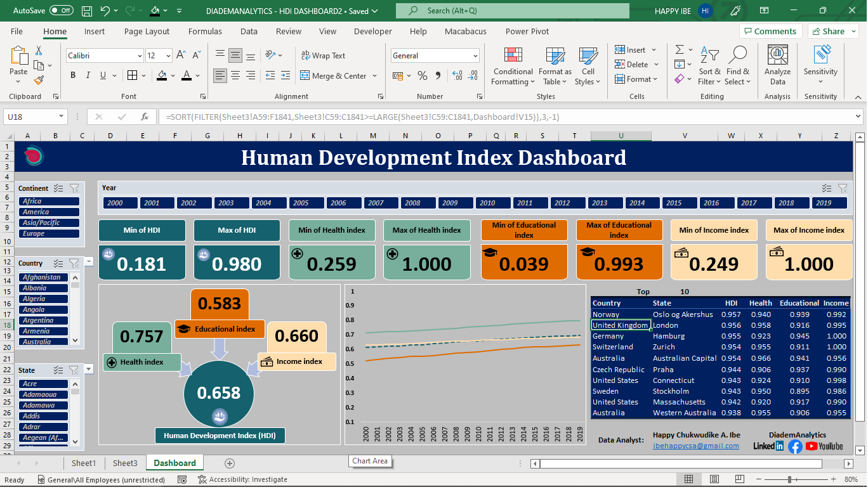Open the font size dropdown
Screen dimensions: 868x492
point(168,56)
